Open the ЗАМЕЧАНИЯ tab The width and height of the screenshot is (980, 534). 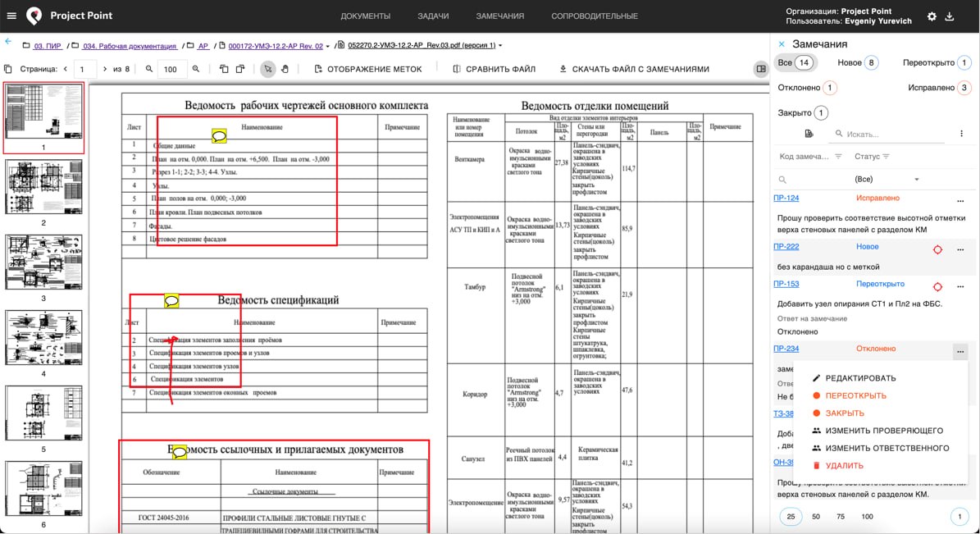500,16
